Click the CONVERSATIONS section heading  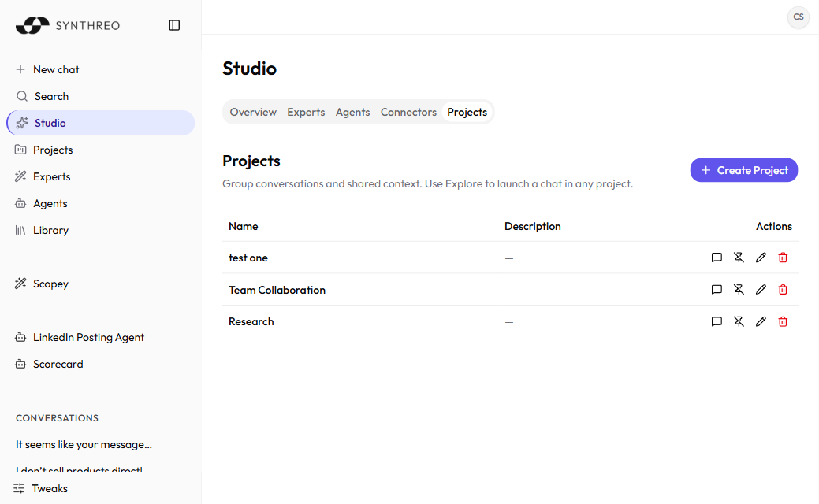pos(57,418)
